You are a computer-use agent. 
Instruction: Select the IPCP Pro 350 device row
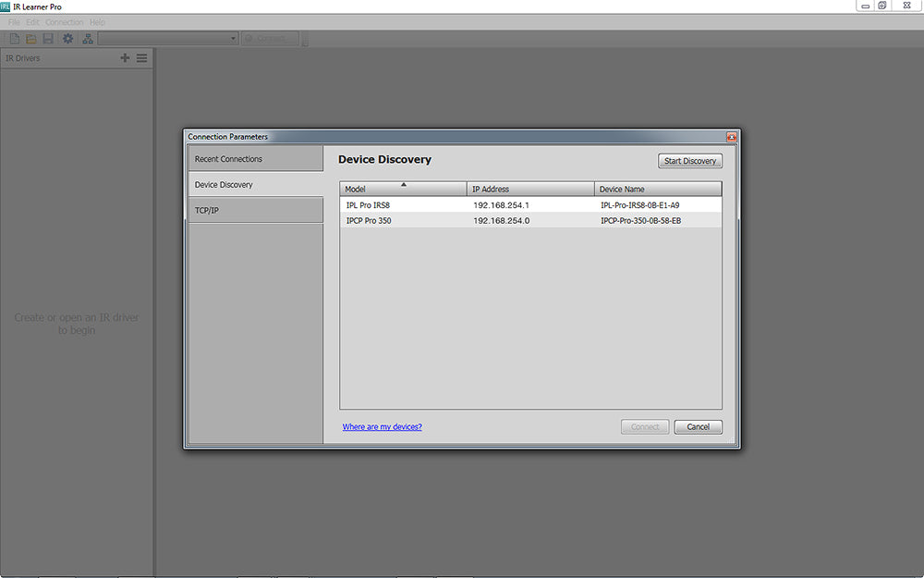coord(530,221)
